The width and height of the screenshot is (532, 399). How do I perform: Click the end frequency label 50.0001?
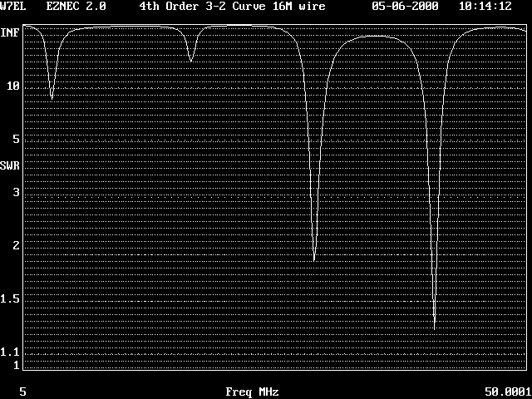pyautogui.click(x=508, y=392)
